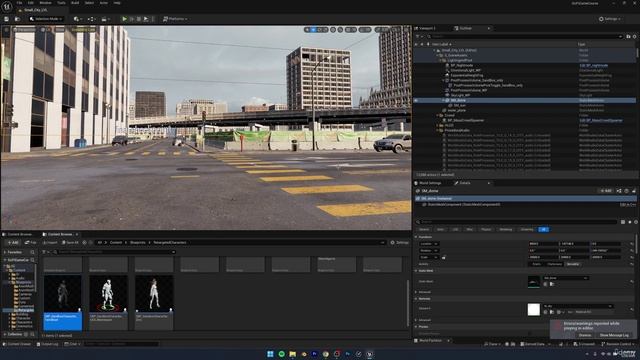The height and width of the screenshot is (360, 640).
Task: Open the Build menu
Action: (x=75, y=3)
